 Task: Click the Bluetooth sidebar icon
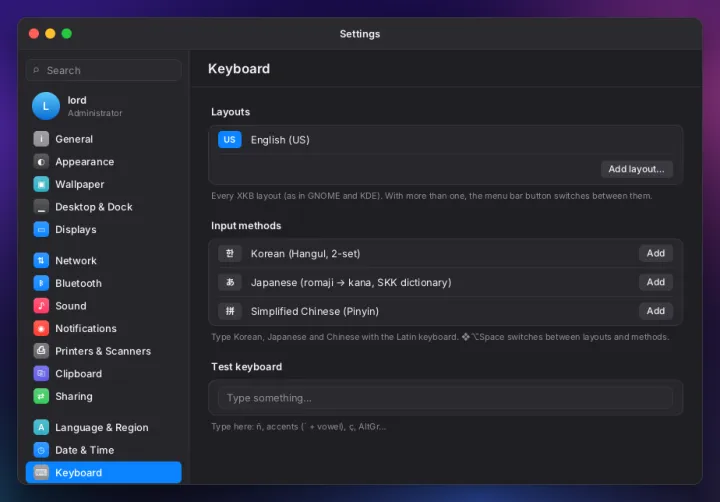point(41,283)
